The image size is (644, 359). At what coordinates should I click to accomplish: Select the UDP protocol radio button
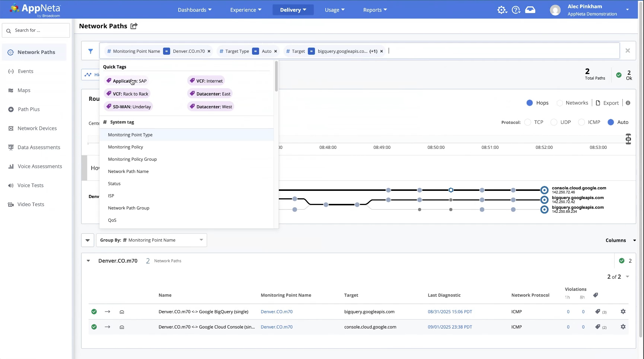[x=554, y=122]
